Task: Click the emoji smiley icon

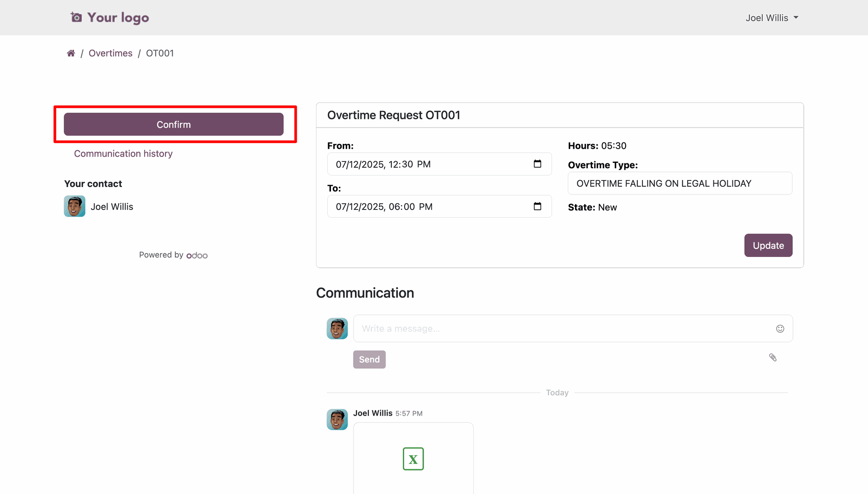Action: (x=780, y=329)
